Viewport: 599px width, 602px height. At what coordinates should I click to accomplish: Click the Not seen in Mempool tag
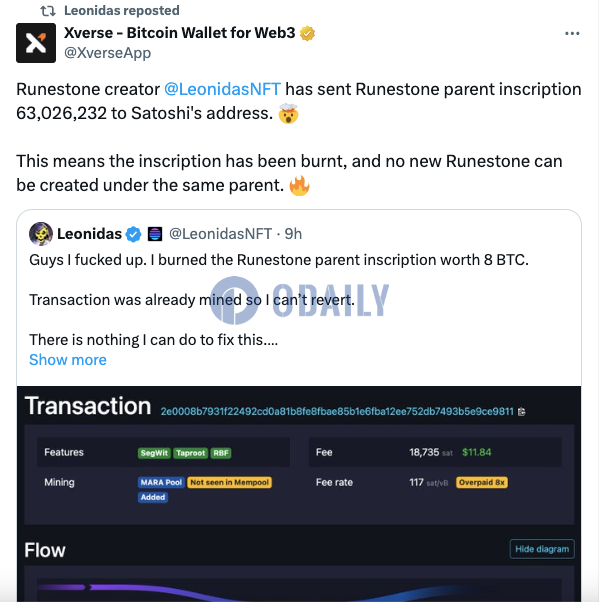click(230, 482)
